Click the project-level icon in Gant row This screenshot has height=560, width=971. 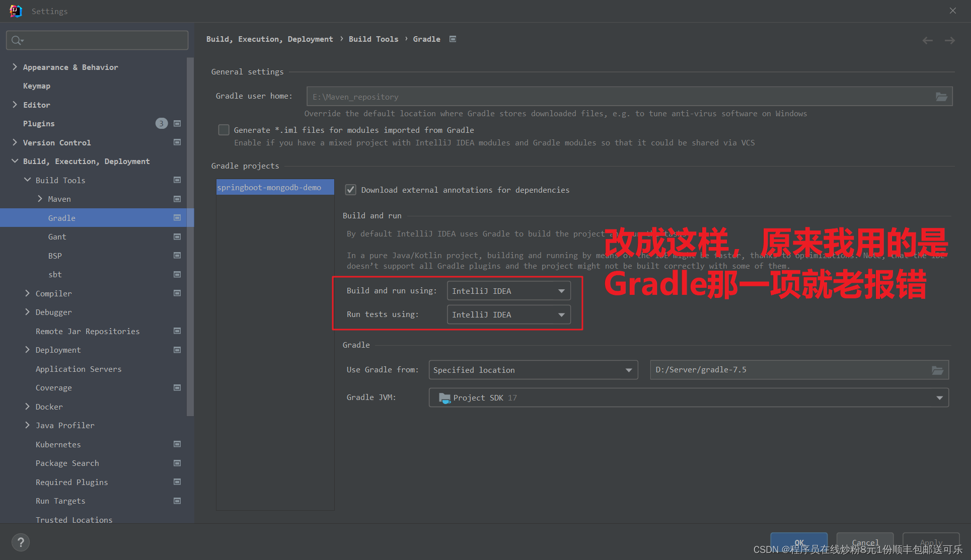[x=177, y=236]
